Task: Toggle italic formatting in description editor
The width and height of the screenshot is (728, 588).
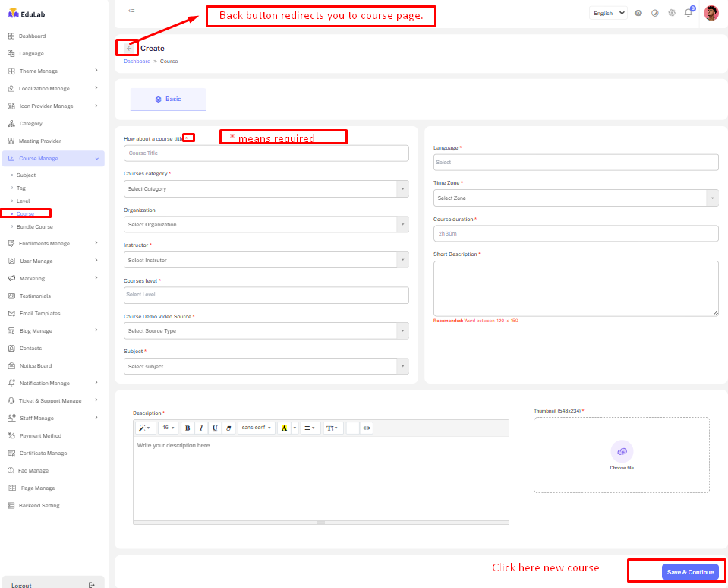Action: (x=201, y=428)
